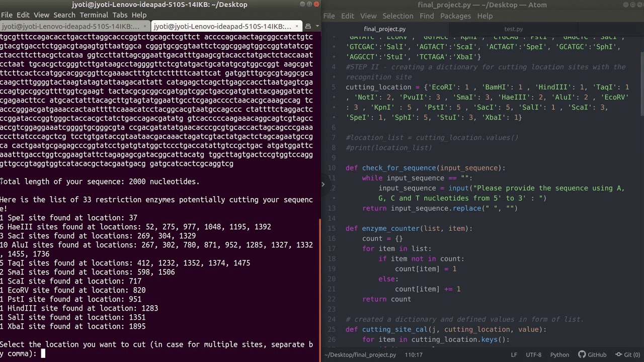The width and height of the screenshot is (644, 362).
Task: Click 'enzyme_counter' function name in code
Action: [x=390, y=228]
